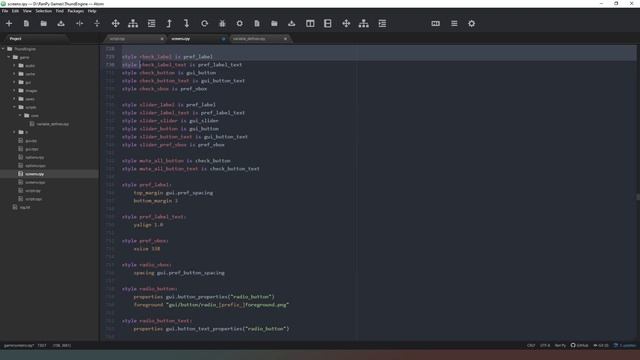Viewport: 640px width, 360px height.
Task: Open the Help menu
Action: click(x=92, y=11)
